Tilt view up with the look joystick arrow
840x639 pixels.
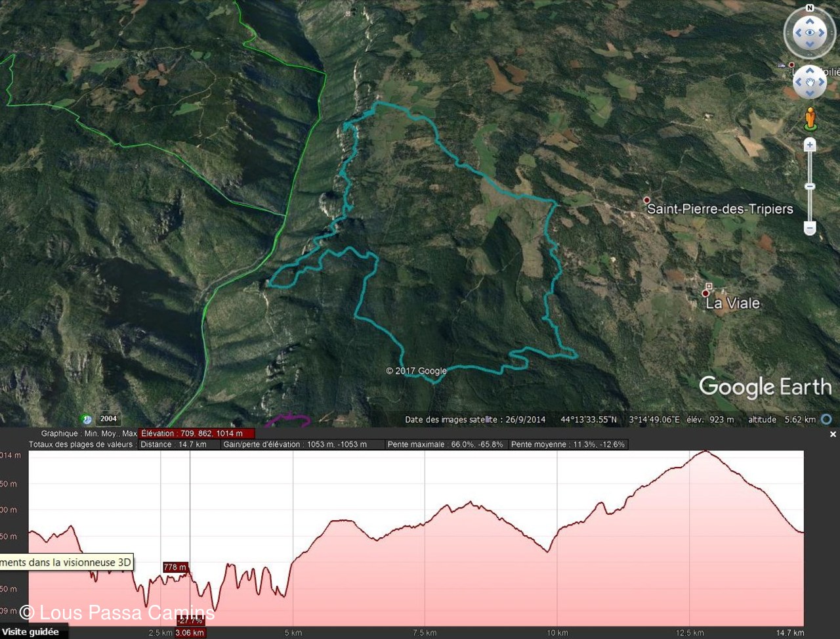(810, 21)
